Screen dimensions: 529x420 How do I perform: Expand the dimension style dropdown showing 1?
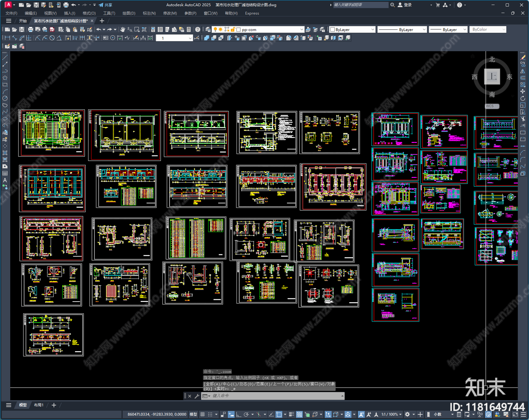190,38
